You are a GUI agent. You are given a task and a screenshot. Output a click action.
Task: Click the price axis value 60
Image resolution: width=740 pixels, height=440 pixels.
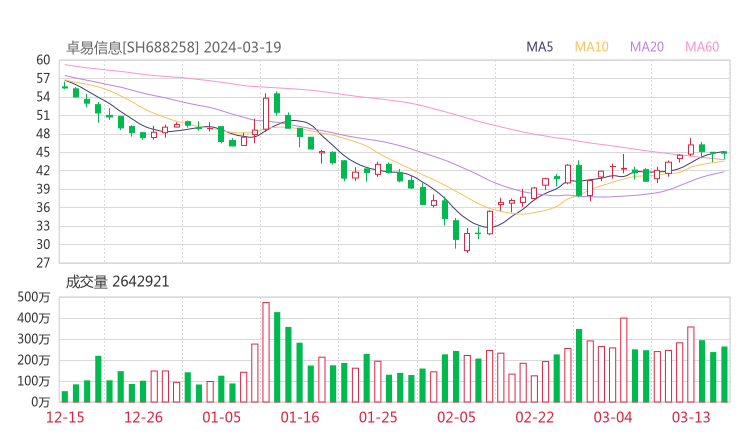pos(43,60)
